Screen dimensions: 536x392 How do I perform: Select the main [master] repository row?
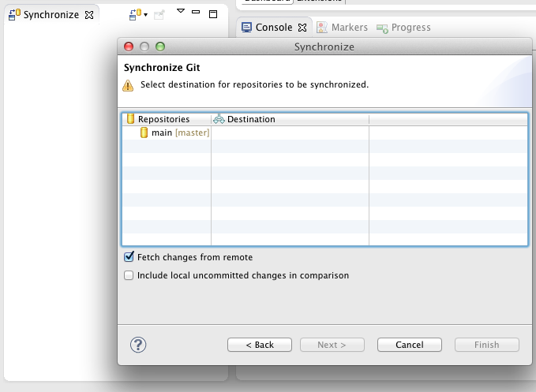coord(324,133)
